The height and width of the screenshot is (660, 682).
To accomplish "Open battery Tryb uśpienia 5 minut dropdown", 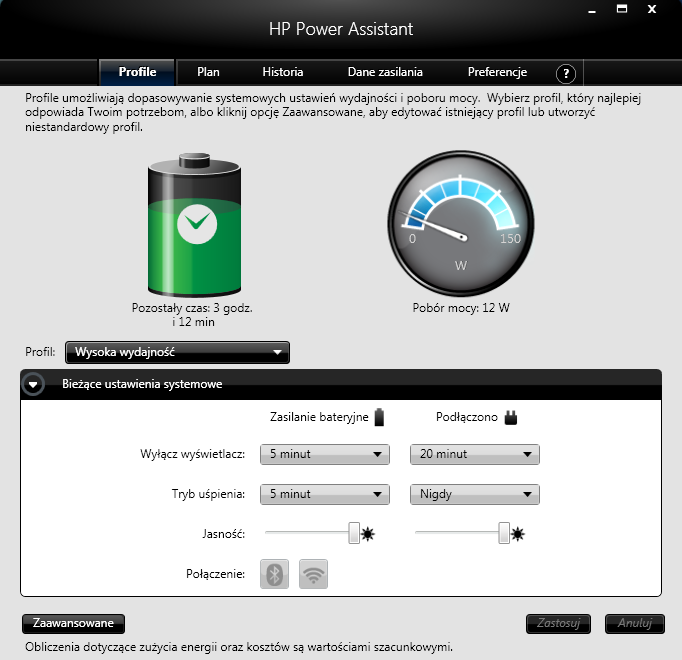I will pyautogui.click(x=325, y=494).
